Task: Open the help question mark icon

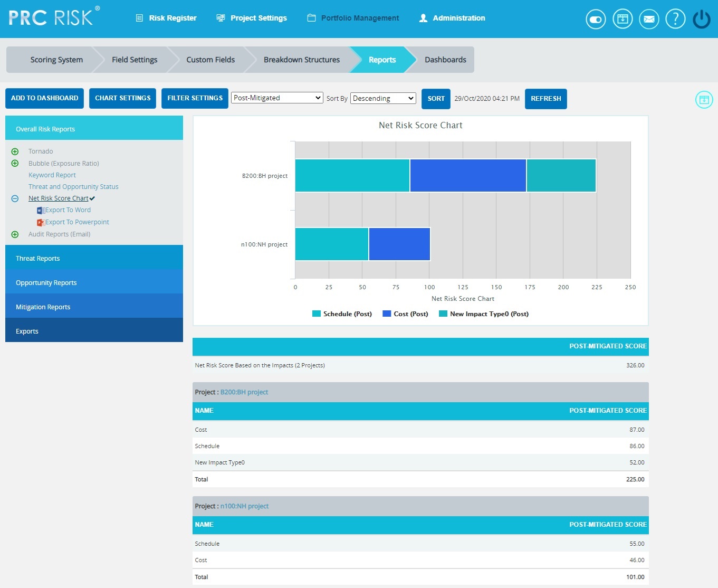Action: click(x=675, y=20)
